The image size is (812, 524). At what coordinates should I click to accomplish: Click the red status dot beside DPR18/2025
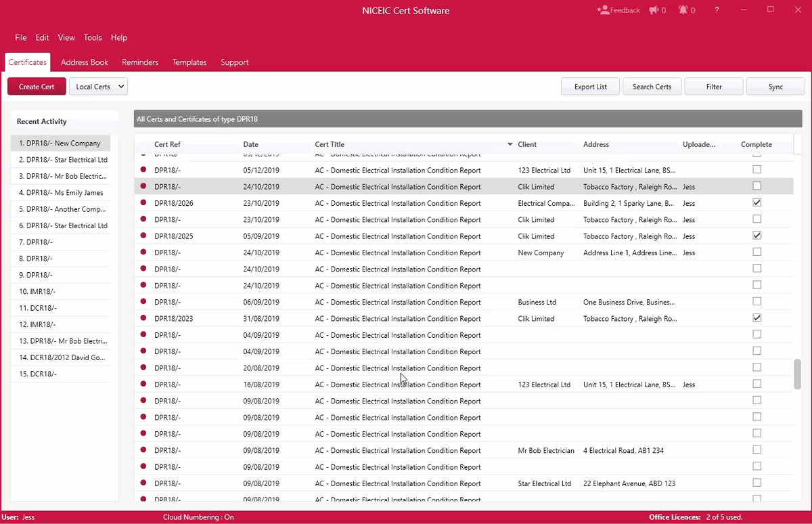tap(143, 236)
